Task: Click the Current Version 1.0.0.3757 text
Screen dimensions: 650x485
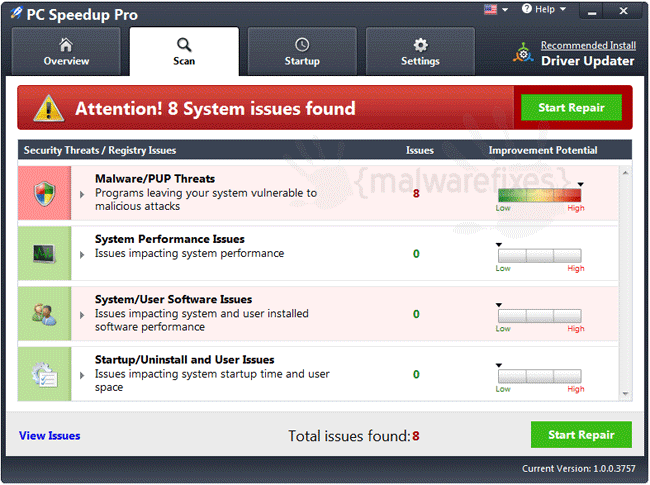Action: [x=579, y=468]
